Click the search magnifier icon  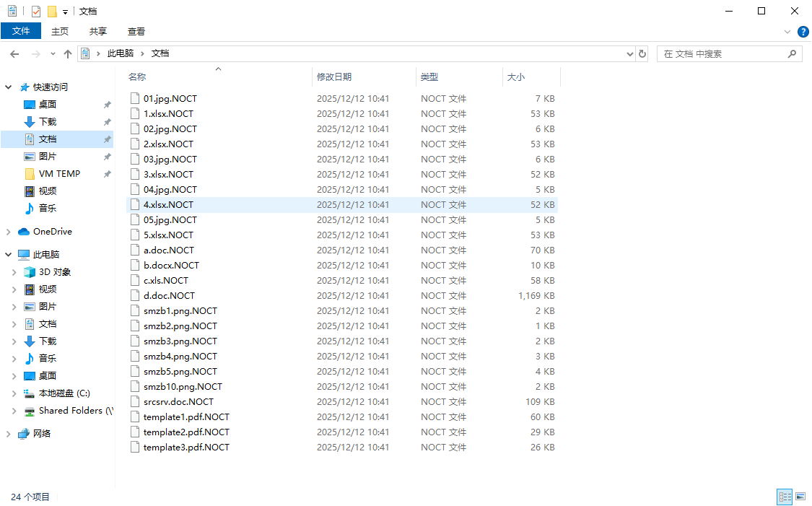[792, 54]
